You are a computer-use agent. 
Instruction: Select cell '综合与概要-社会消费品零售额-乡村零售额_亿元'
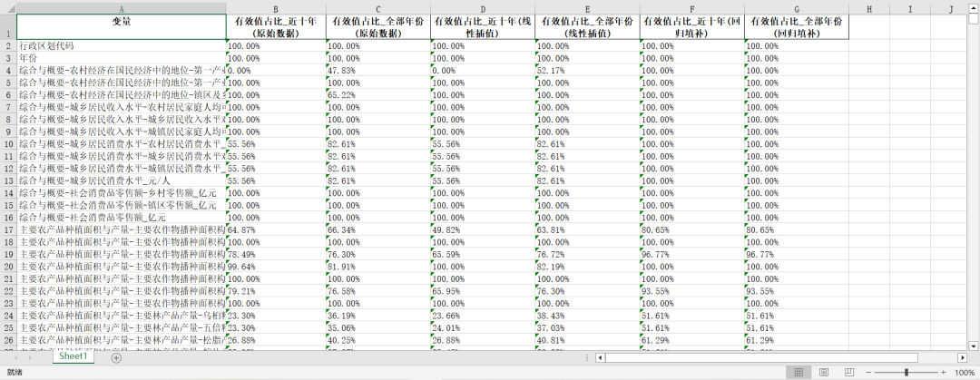pyautogui.click(x=122, y=193)
